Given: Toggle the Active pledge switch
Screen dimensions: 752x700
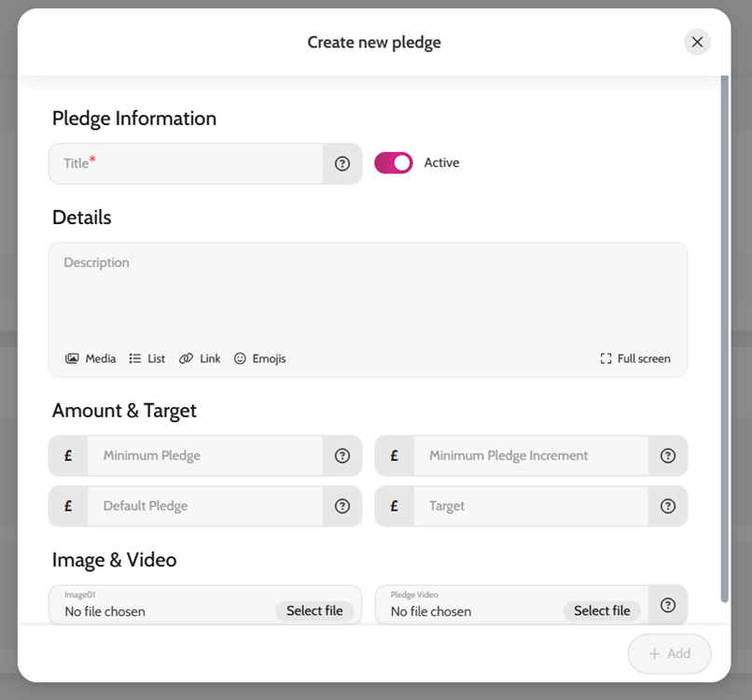Looking at the screenshot, I should [394, 162].
